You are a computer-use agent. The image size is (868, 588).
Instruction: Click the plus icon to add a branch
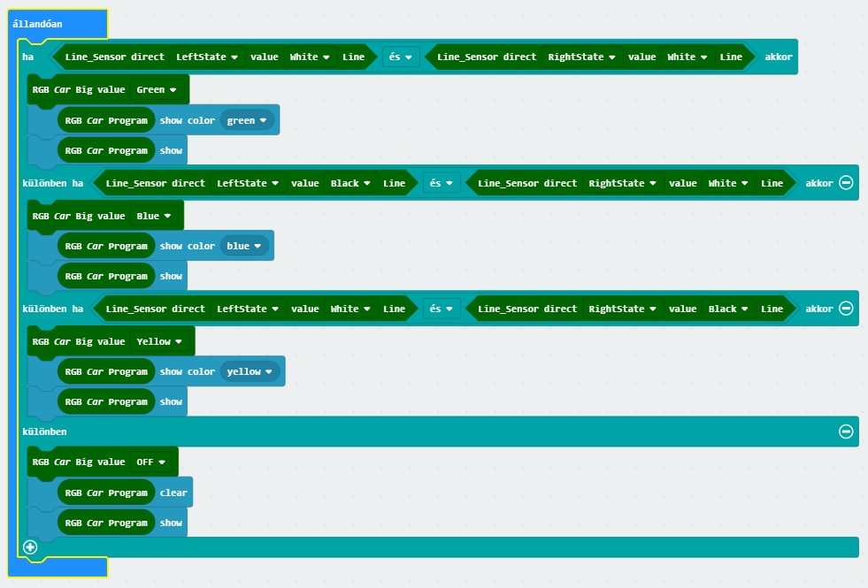pos(30,547)
